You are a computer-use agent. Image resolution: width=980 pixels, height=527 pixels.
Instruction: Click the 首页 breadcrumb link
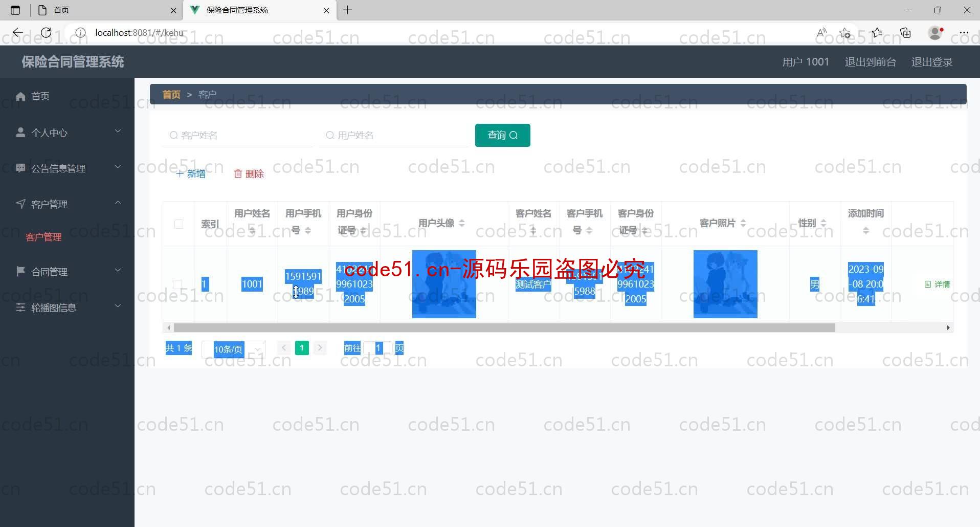(x=171, y=95)
